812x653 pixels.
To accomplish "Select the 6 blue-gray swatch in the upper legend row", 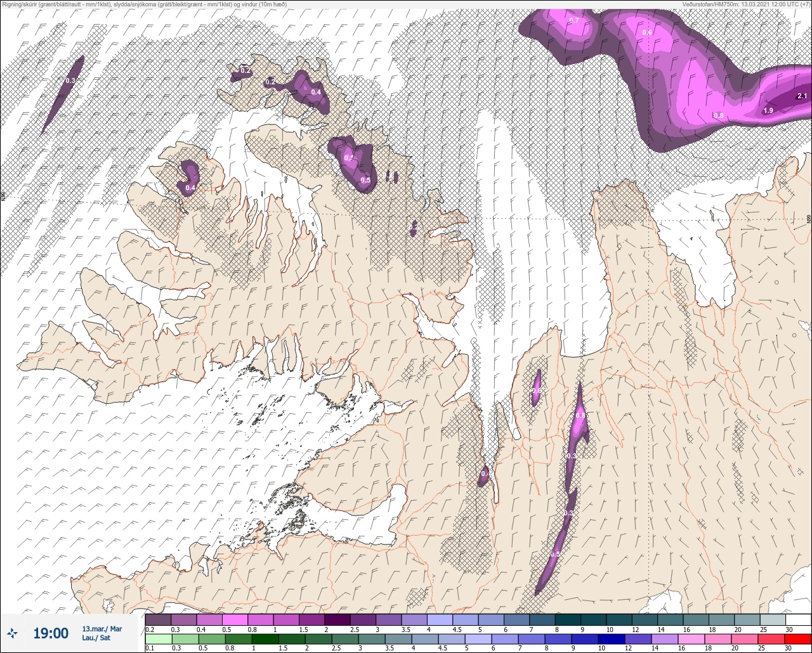I will coord(516,619).
